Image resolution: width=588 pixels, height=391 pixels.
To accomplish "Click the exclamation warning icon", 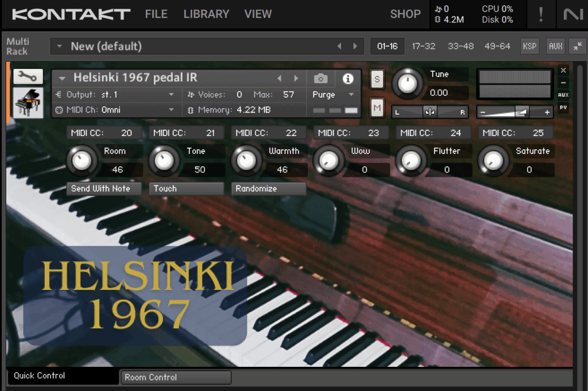I will click(541, 14).
